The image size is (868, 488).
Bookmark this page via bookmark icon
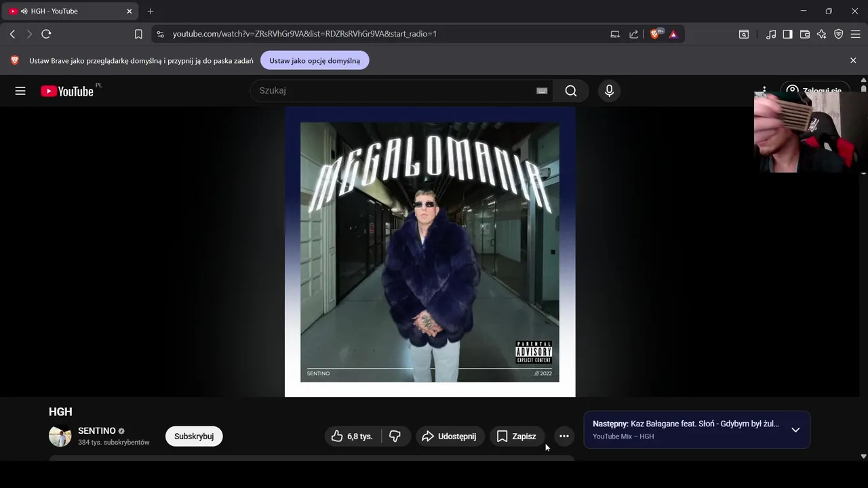pos(138,34)
